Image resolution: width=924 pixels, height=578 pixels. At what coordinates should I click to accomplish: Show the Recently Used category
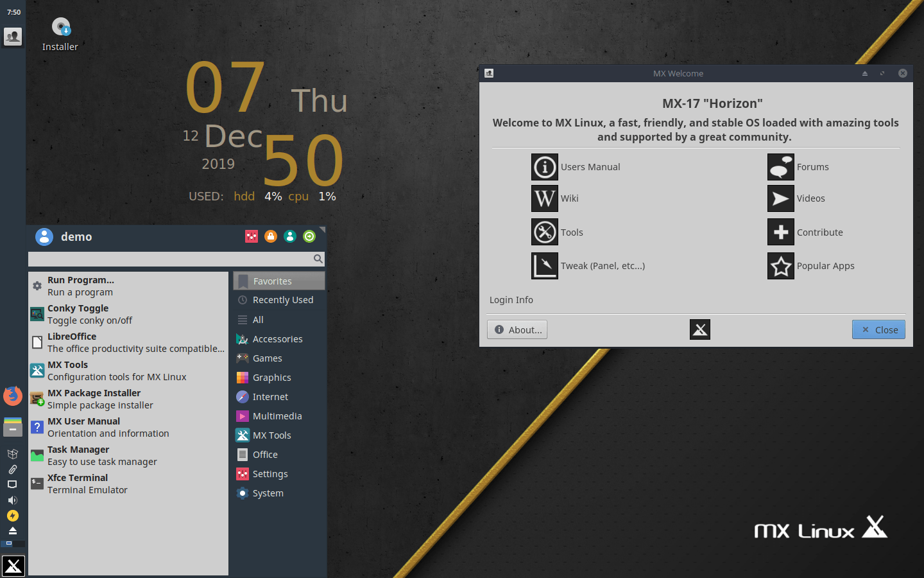click(x=279, y=300)
